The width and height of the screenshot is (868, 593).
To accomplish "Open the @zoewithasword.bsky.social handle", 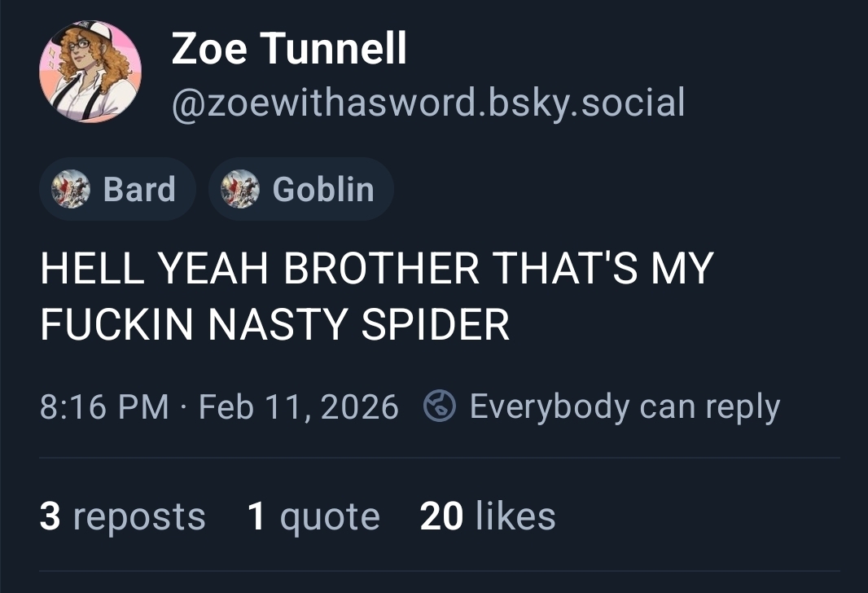I will 427,103.
